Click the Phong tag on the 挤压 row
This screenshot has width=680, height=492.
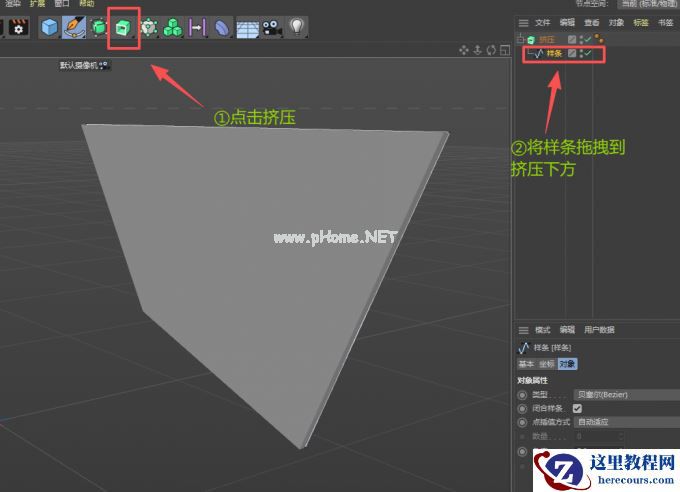click(x=599, y=39)
